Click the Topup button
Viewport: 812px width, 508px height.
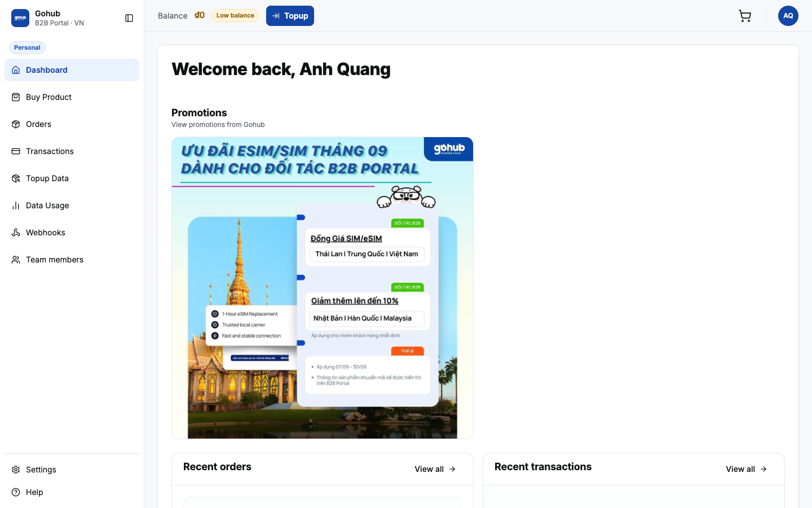tap(290, 16)
